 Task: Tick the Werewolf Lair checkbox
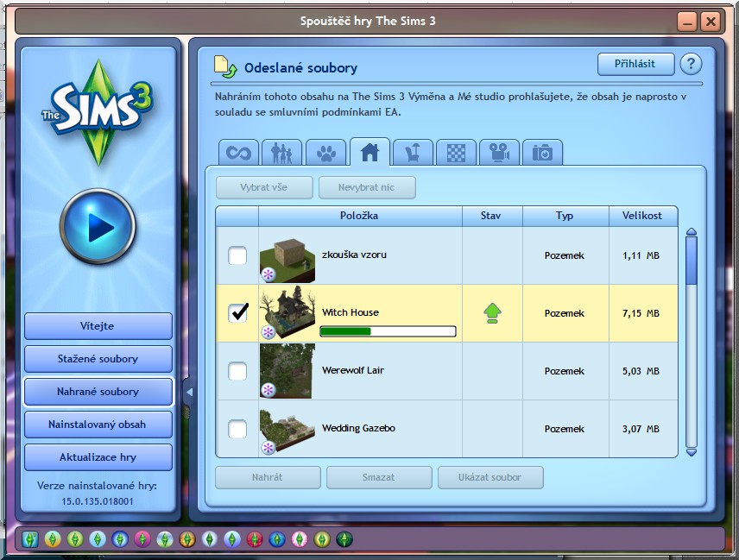pos(237,371)
